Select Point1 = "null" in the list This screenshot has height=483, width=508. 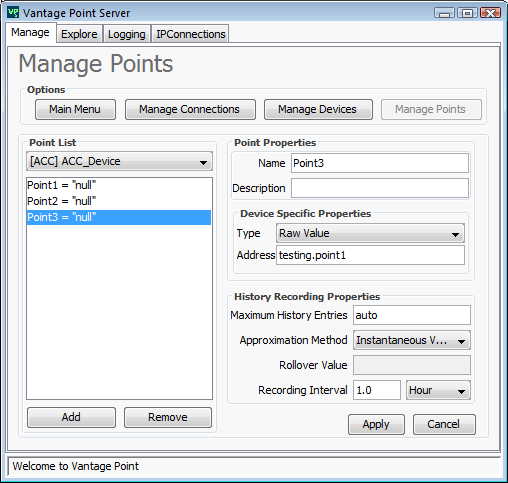click(119, 185)
